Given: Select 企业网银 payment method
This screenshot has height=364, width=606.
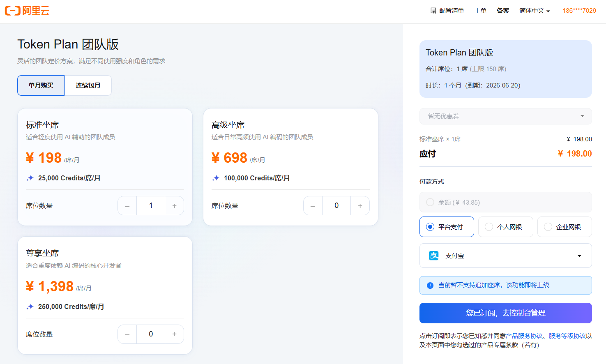Looking at the screenshot, I should click(565, 227).
